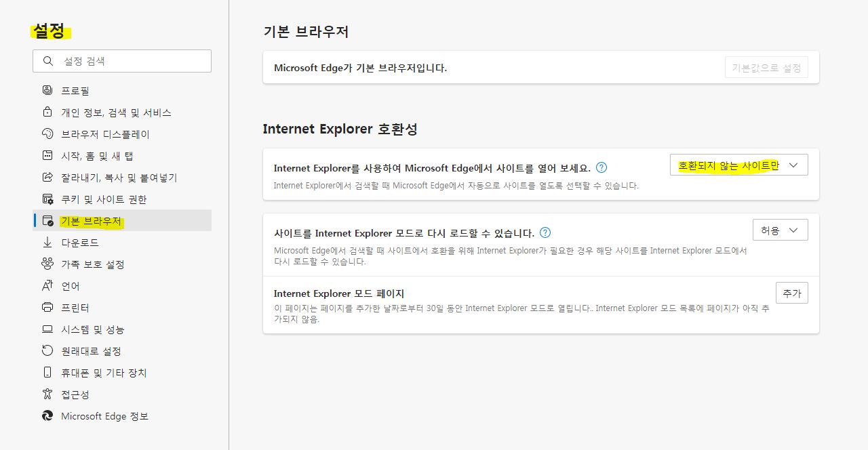Click the printer icon in the sidebar
The width and height of the screenshot is (868, 450).
tap(47, 307)
